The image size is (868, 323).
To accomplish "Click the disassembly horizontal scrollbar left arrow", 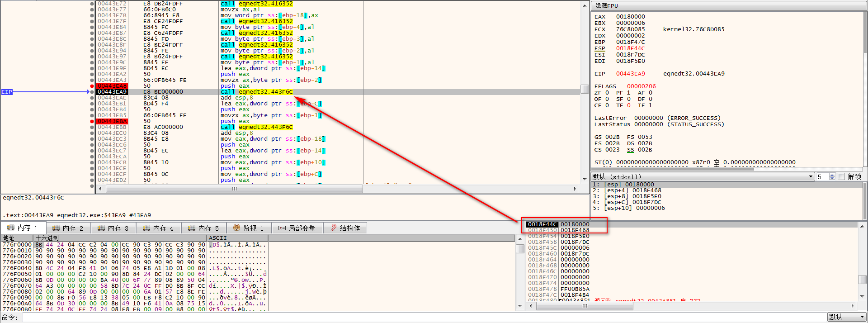I will (101, 189).
